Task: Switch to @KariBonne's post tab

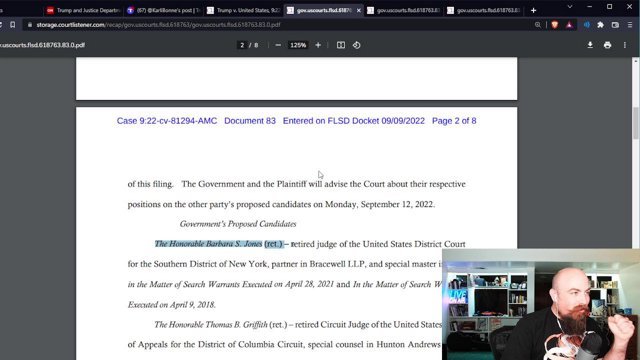Action: click(163, 11)
